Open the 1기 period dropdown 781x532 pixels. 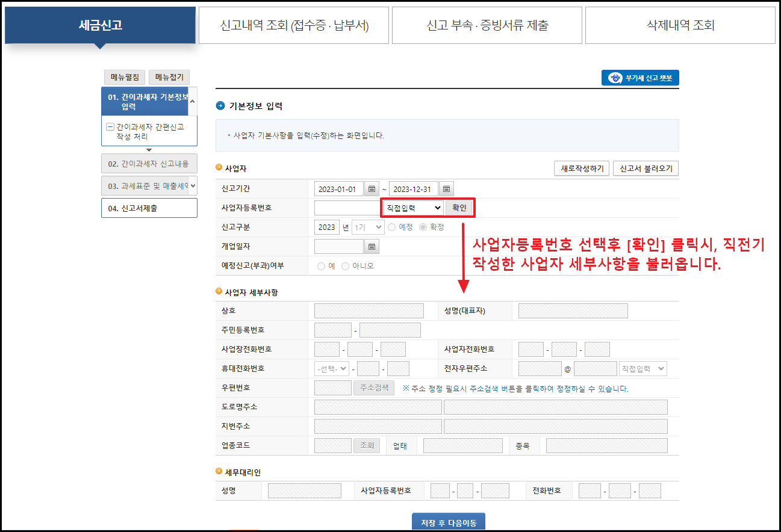pyautogui.click(x=368, y=227)
